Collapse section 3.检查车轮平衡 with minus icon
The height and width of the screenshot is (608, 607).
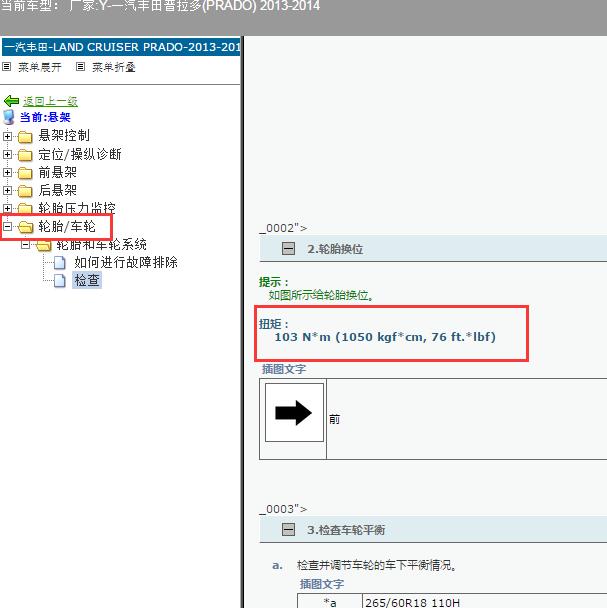(288, 529)
